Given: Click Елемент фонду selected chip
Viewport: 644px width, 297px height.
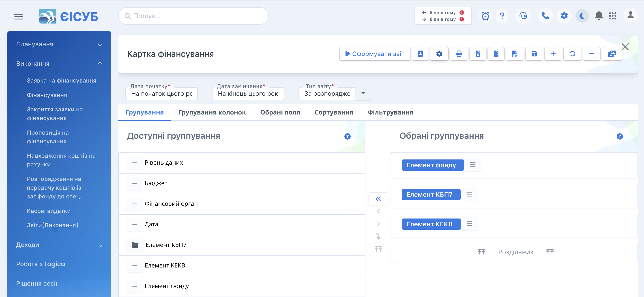Looking at the screenshot, I should coord(432,165).
